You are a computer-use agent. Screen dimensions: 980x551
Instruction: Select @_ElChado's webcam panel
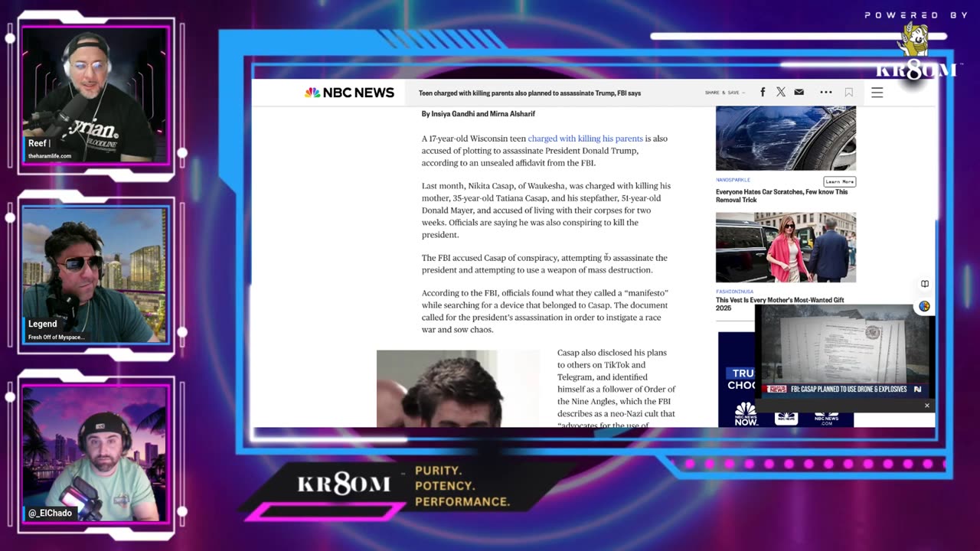[95, 454]
